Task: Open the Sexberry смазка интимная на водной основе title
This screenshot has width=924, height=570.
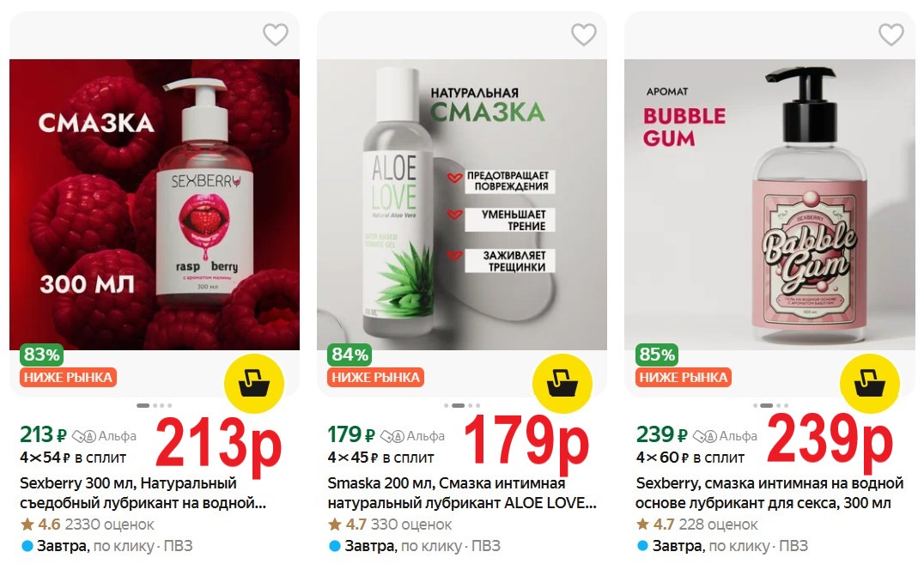Action: 769,493
